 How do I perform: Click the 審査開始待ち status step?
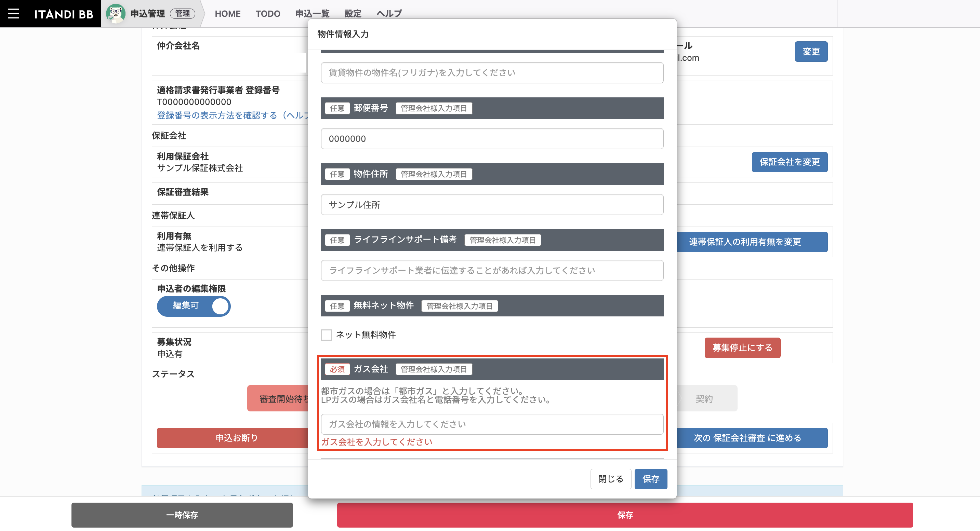tap(278, 399)
